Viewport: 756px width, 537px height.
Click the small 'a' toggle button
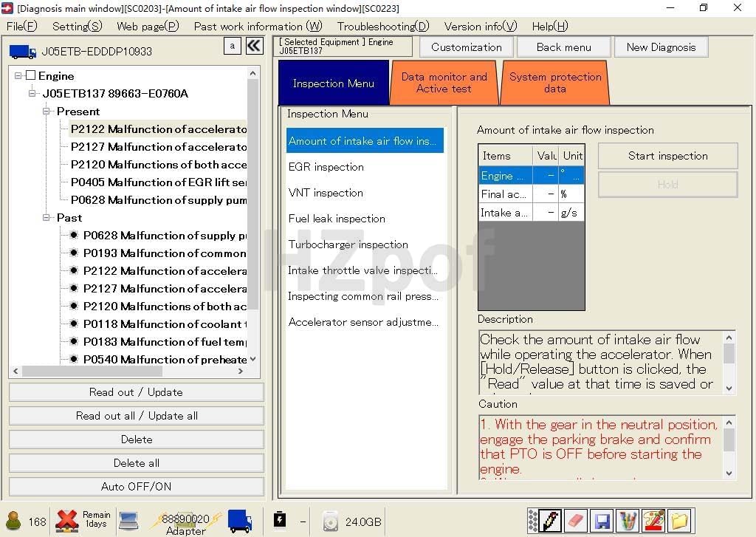pos(232,46)
